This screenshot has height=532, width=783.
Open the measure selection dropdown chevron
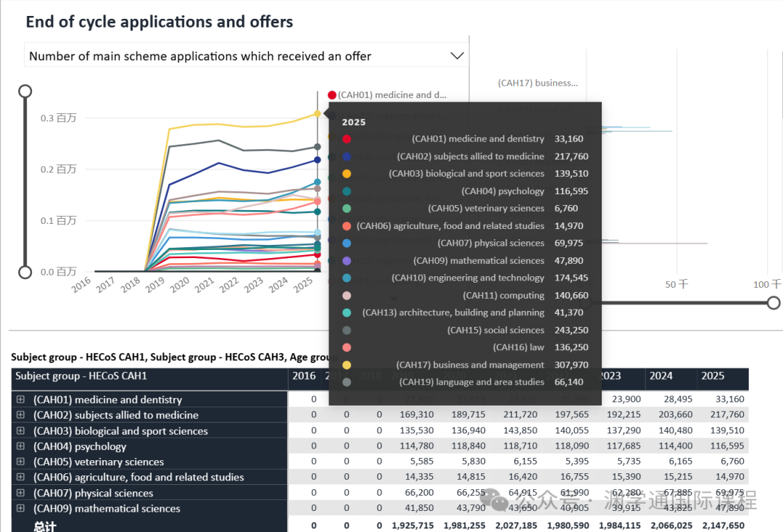click(x=457, y=56)
